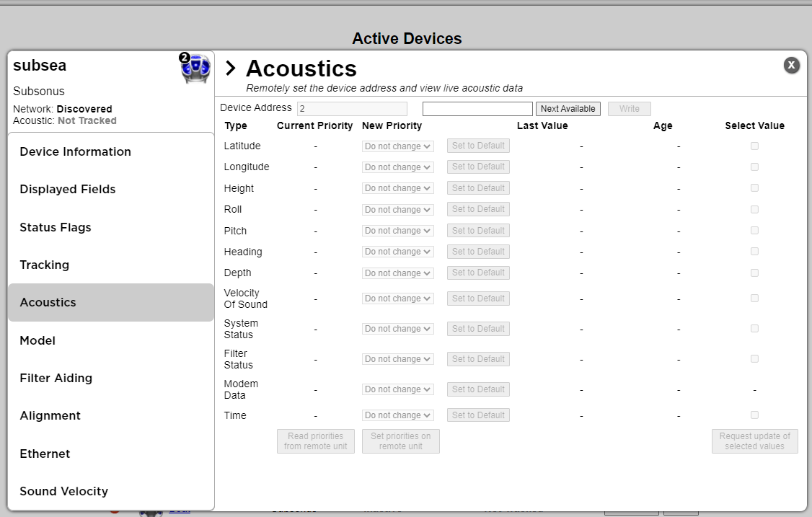The image size is (812, 517).
Task: Open Device Information section
Action: tap(111, 152)
